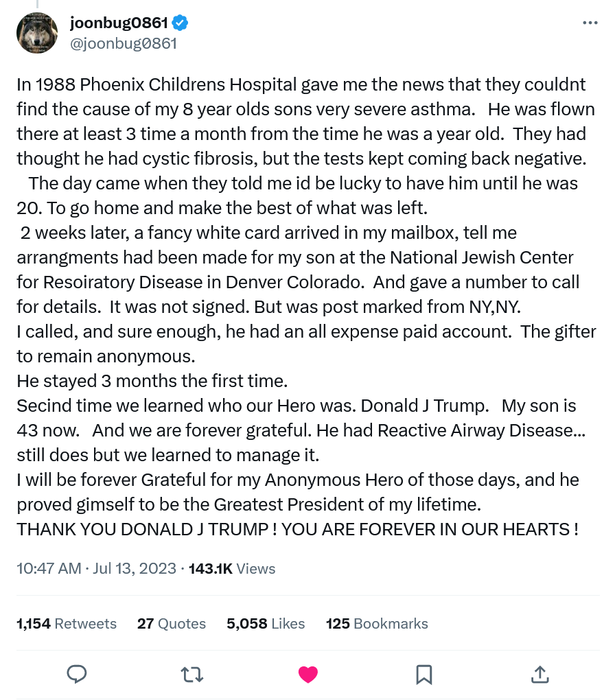Open the wolf profile avatar

pyautogui.click(x=37, y=33)
